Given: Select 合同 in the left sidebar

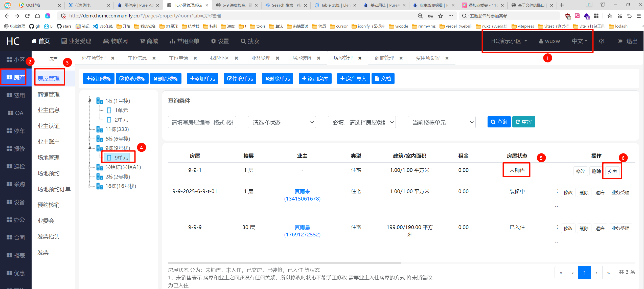Looking at the screenshot, I should click(16, 237).
